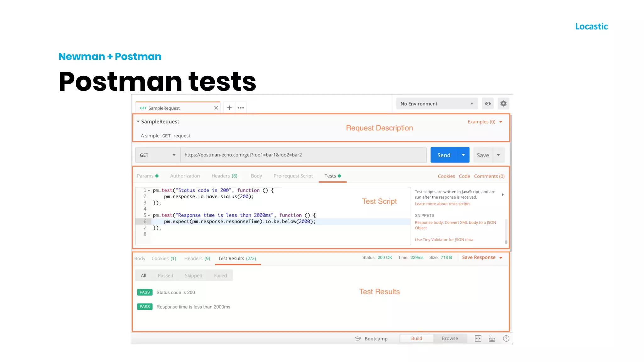Open the Save Response dropdown
This screenshot has width=644, height=362.
(482, 258)
